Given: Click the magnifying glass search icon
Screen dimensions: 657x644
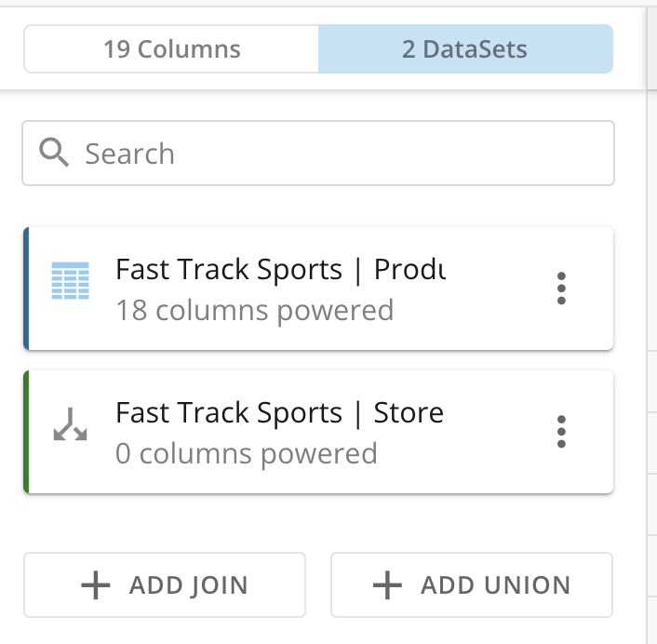Looking at the screenshot, I should tap(56, 153).
